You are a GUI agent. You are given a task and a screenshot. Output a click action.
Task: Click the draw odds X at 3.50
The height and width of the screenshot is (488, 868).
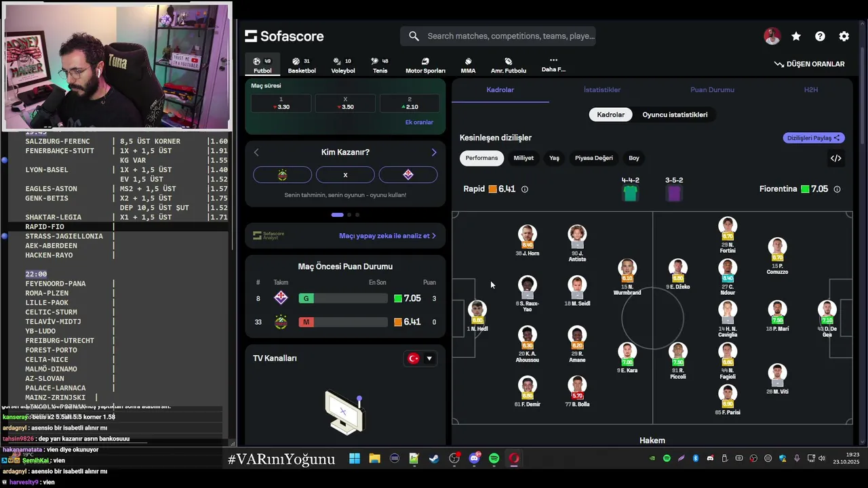click(345, 103)
